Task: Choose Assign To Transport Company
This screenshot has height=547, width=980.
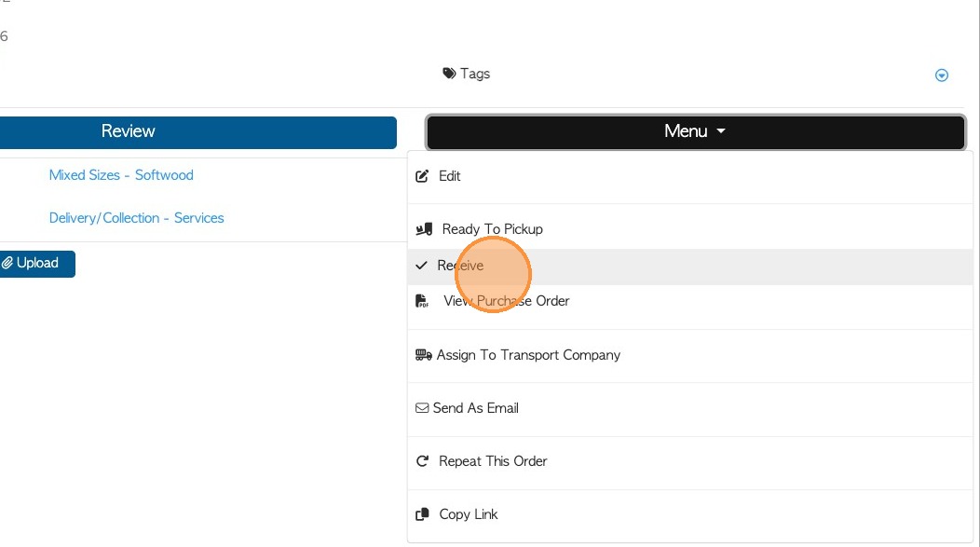Action: coord(528,355)
